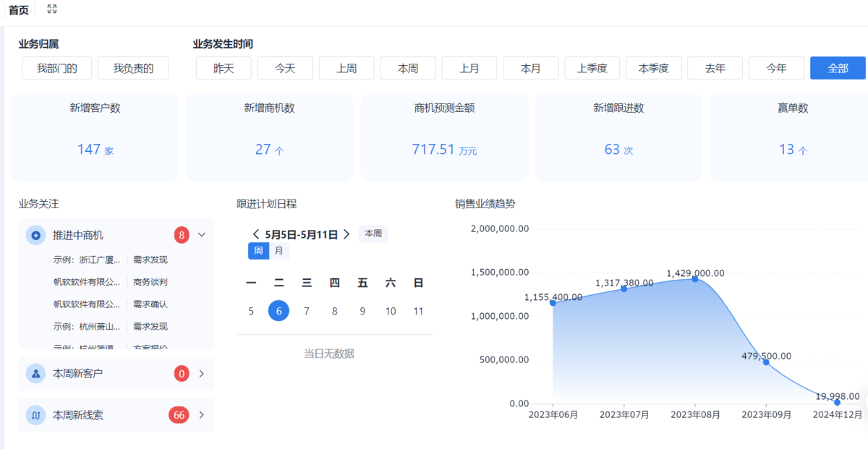Click the red badge showing 66
Image resolution: width=868 pixels, height=449 pixels.
point(179,415)
